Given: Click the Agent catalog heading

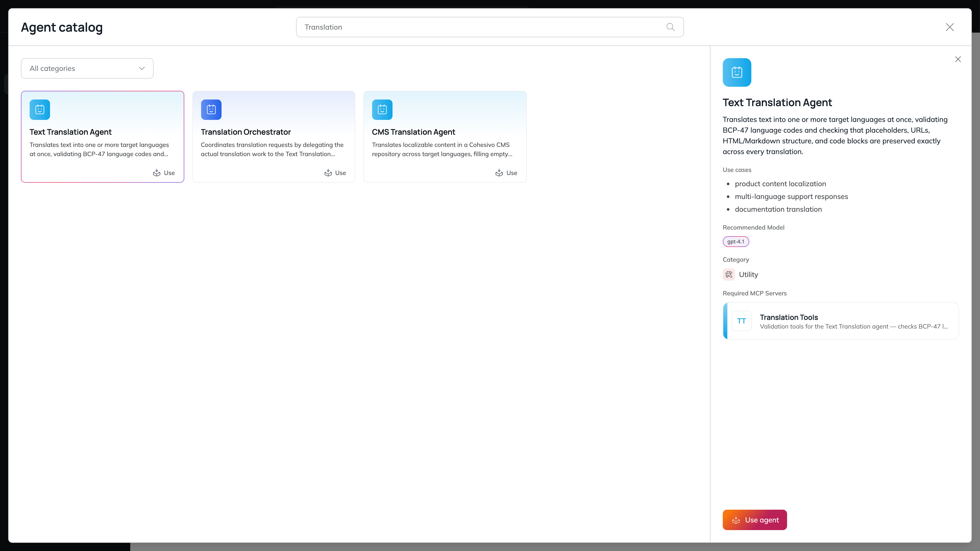Looking at the screenshot, I should (62, 27).
